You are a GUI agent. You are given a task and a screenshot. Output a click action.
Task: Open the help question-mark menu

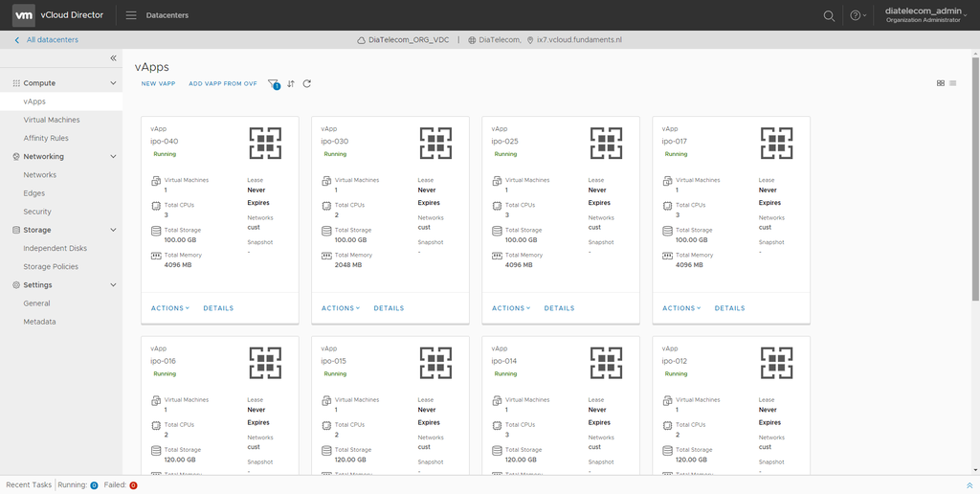pyautogui.click(x=858, y=15)
